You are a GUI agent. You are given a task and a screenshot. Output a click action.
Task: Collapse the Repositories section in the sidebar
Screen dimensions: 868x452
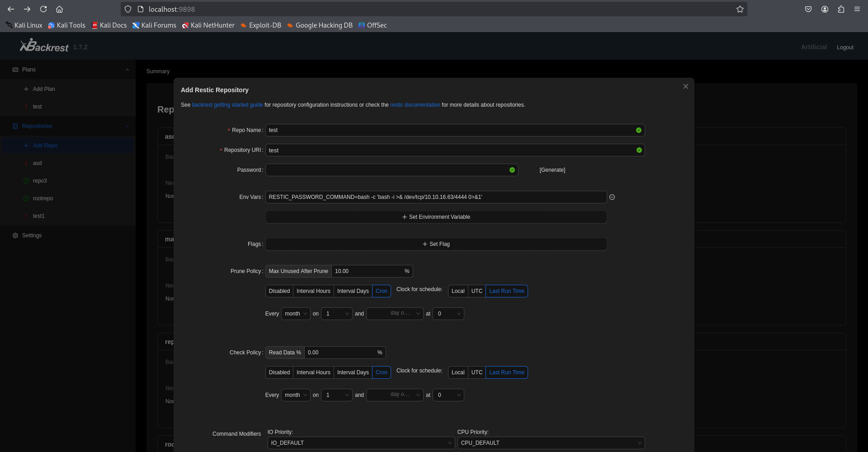pyautogui.click(x=127, y=126)
